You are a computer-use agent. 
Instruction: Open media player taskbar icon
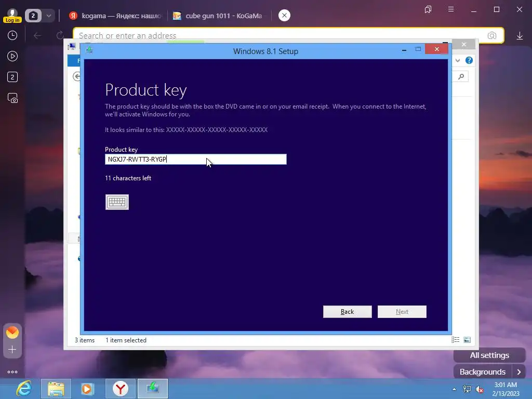pyautogui.click(x=87, y=389)
